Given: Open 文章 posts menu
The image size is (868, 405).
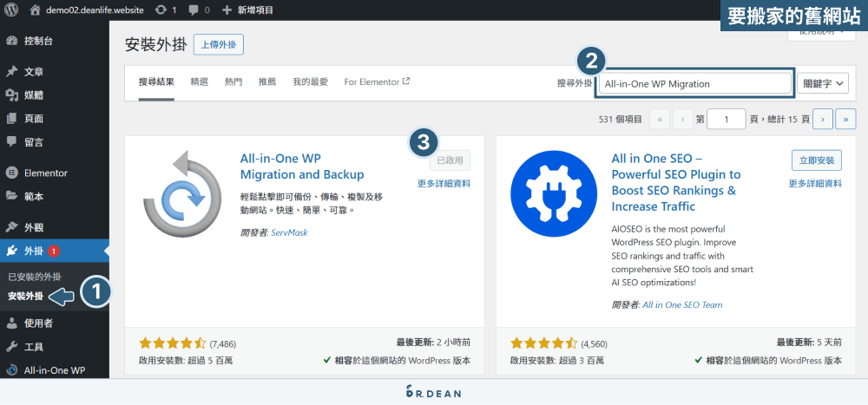Looking at the screenshot, I should (54, 72).
